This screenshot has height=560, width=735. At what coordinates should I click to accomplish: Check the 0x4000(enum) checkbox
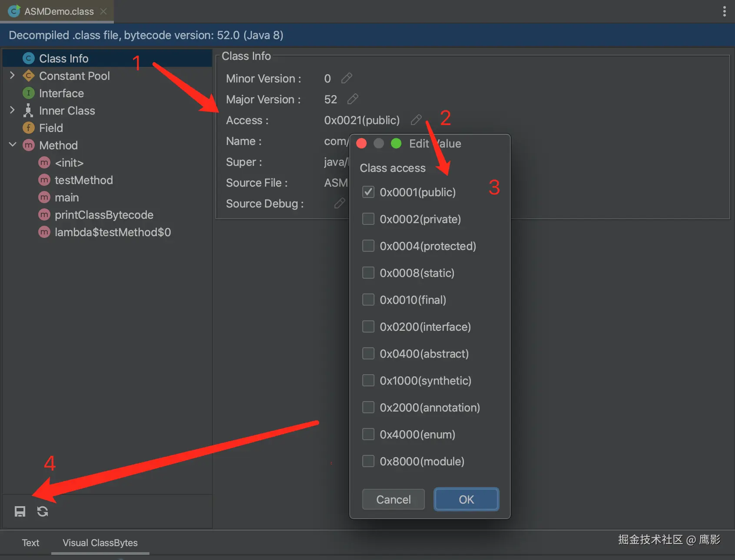tap(368, 434)
